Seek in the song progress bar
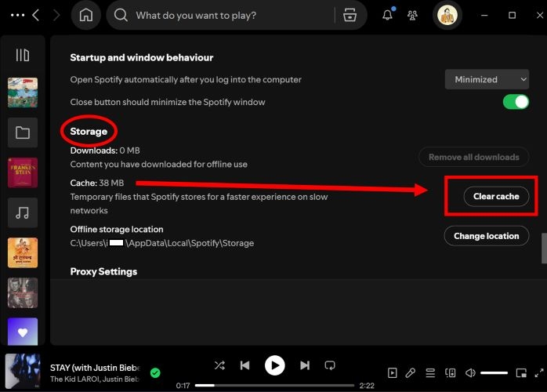Image resolution: width=547 pixels, height=392 pixels. (x=274, y=386)
